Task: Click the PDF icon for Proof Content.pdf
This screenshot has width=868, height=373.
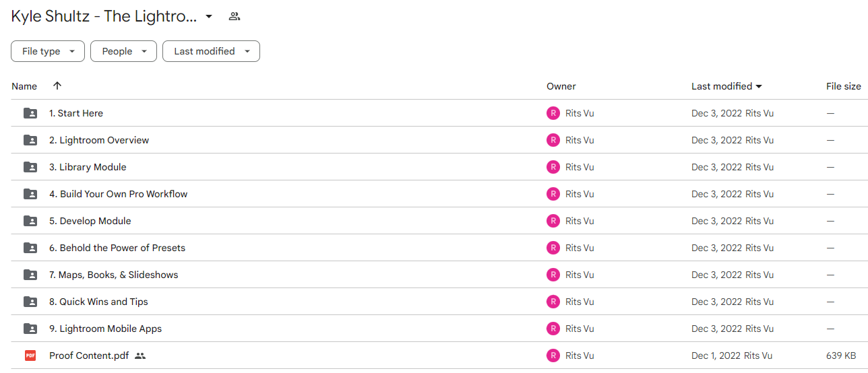Action: pos(30,355)
